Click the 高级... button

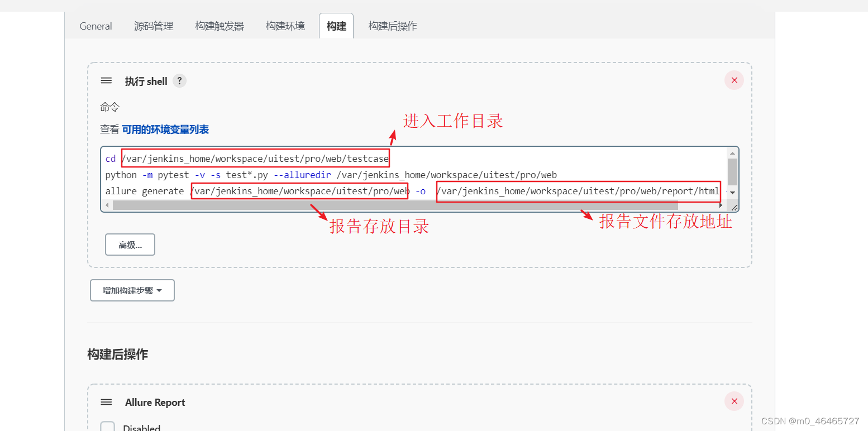130,245
